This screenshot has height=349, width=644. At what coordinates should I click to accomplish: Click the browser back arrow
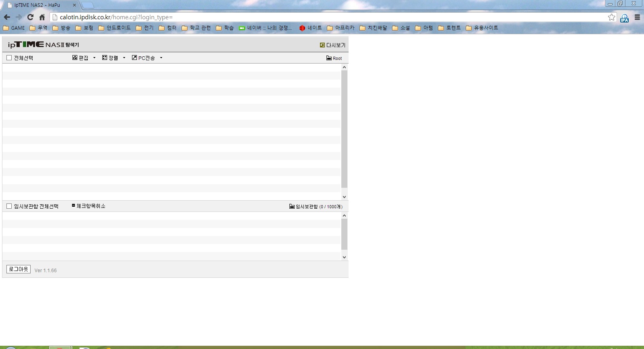[x=7, y=17]
